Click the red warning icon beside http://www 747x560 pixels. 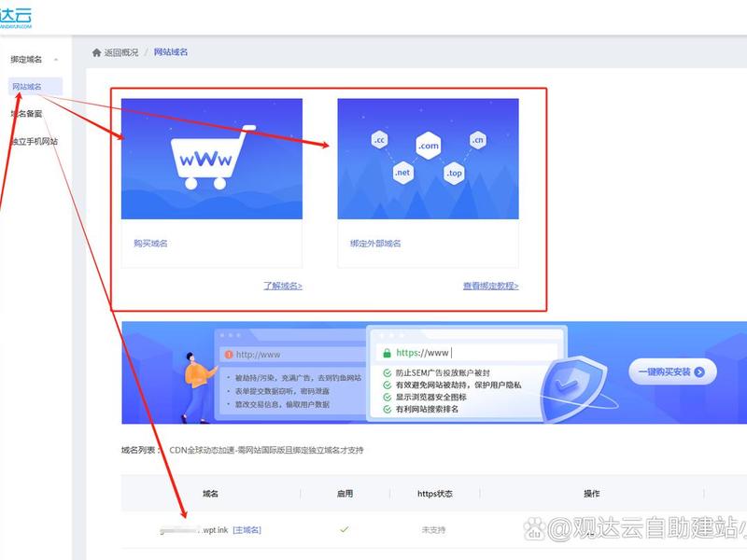(229, 355)
